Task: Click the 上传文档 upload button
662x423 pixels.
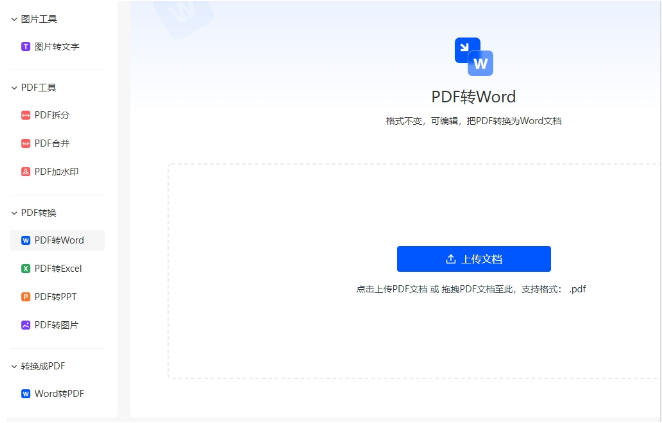Action: point(474,259)
